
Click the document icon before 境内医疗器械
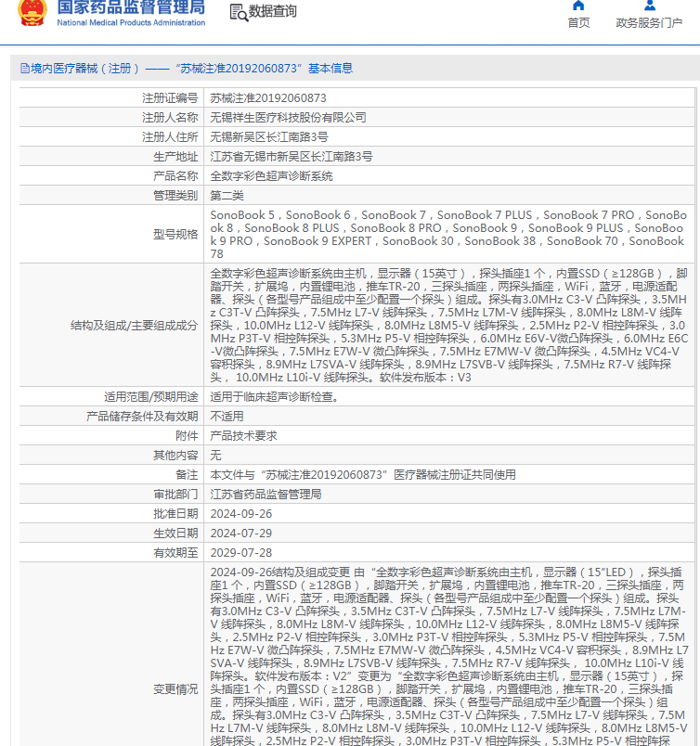(25, 69)
